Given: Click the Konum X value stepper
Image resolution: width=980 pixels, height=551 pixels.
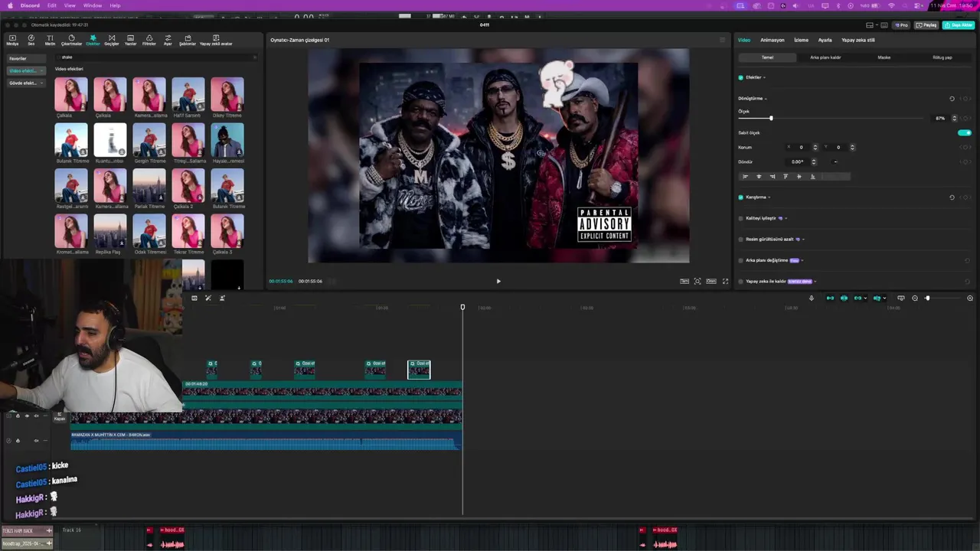Looking at the screenshot, I should point(815,147).
